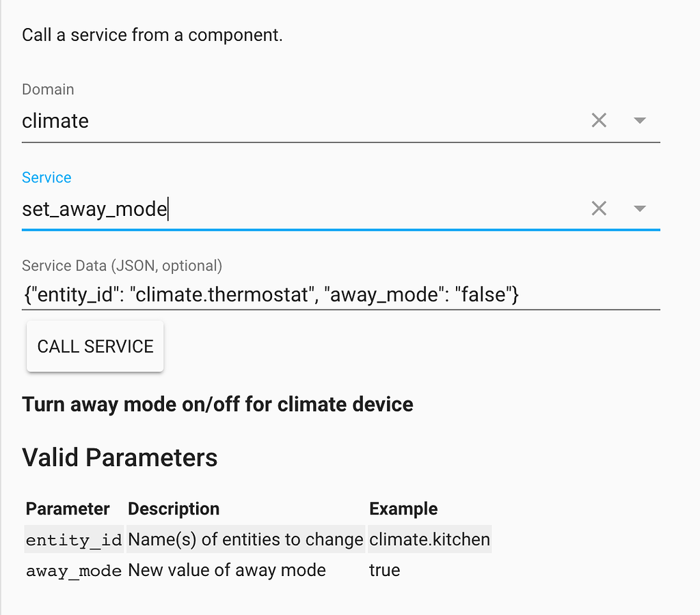Clear the Domain field with the X icon
This screenshot has height=615, width=700.
coord(599,121)
